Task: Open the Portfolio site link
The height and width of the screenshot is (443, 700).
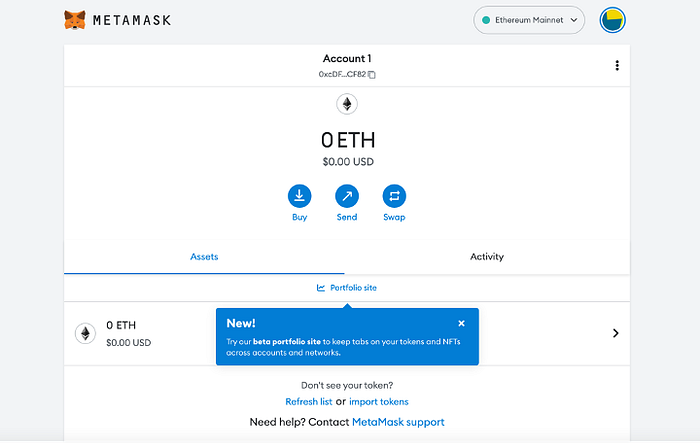Action: point(347,288)
